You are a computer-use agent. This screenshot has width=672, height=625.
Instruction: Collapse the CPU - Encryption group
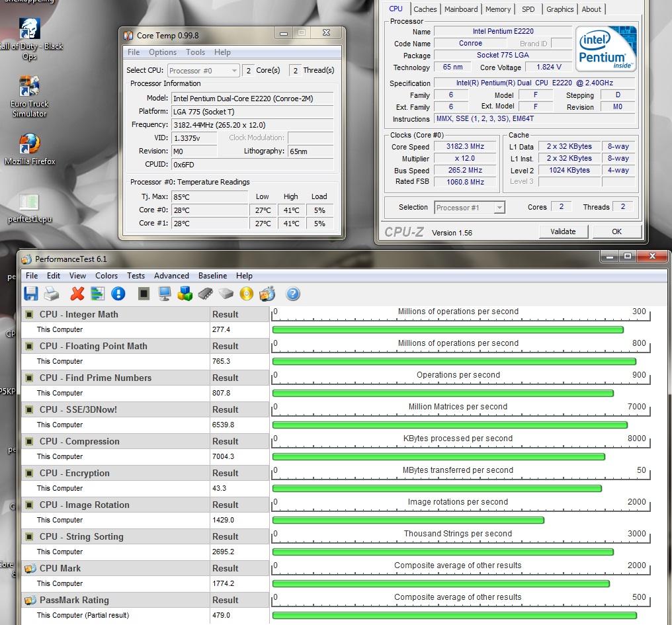(x=29, y=474)
